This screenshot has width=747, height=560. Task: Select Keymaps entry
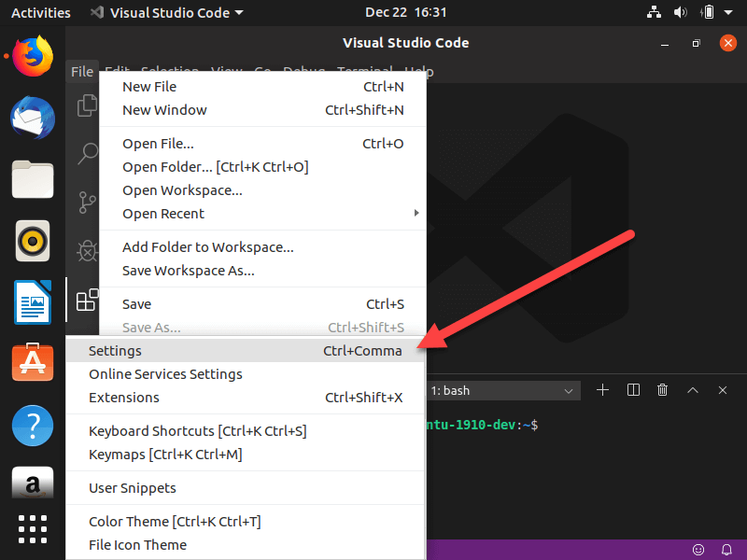click(x=245, y=455)
